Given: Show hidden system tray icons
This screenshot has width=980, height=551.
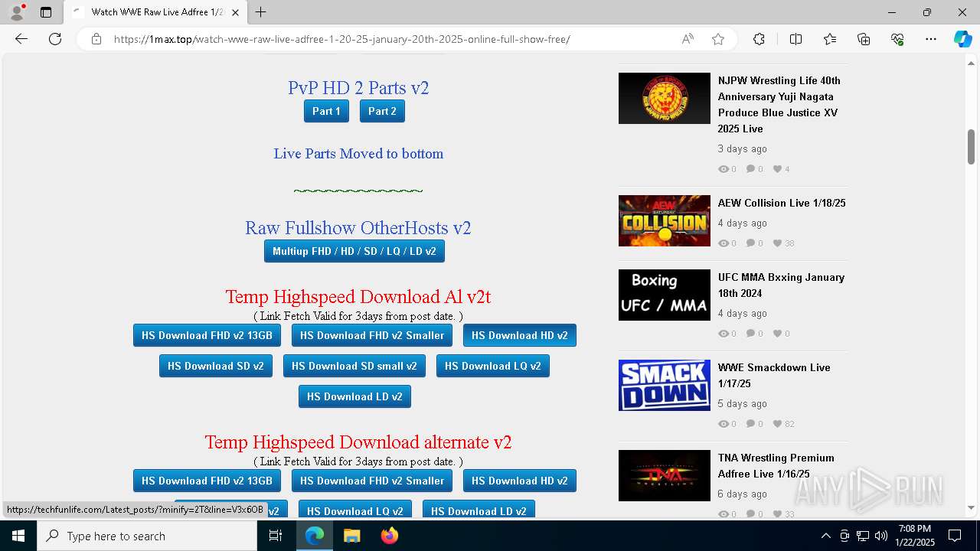Looking at the screenshot, I should click(825, 536).
